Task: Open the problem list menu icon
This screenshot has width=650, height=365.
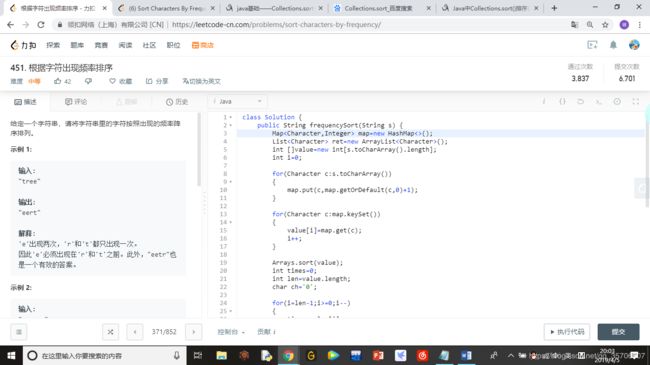Action: (x=19, y=332)
